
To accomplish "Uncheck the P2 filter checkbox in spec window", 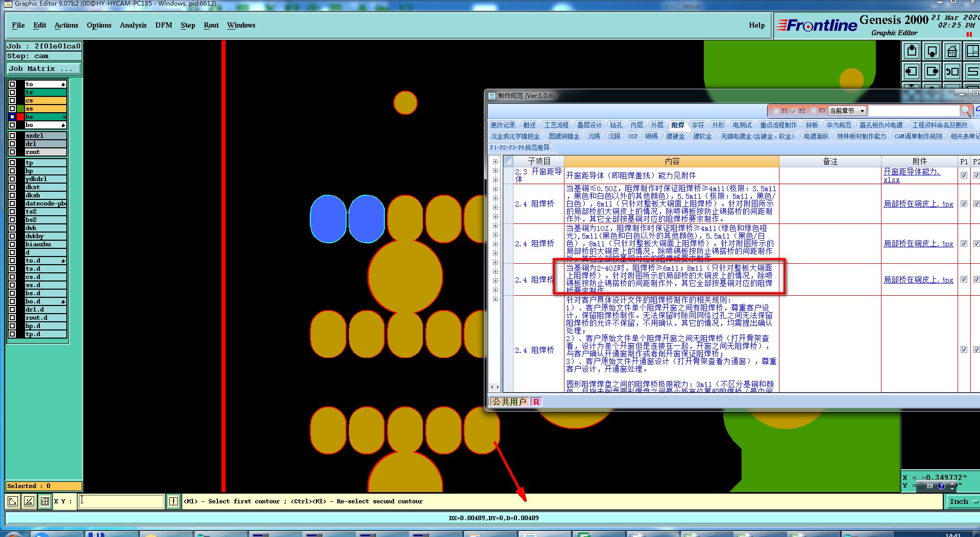I will [794, 111].
